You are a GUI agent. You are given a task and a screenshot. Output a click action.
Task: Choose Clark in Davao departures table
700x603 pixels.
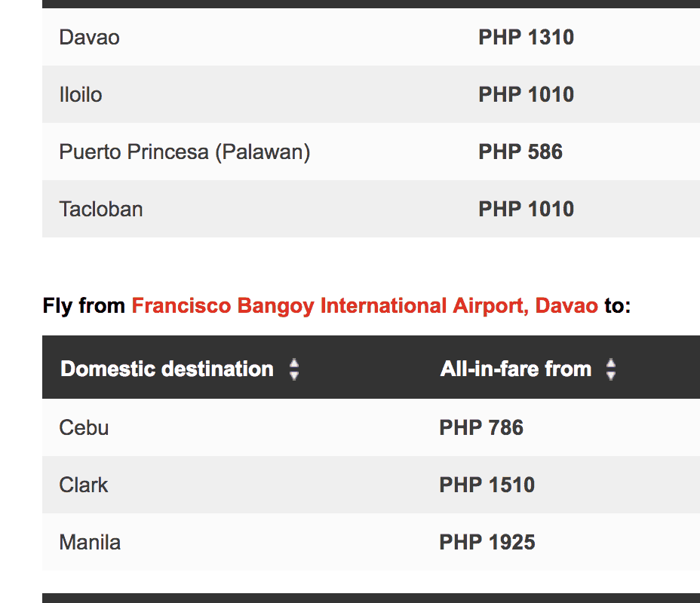(84, 485)
